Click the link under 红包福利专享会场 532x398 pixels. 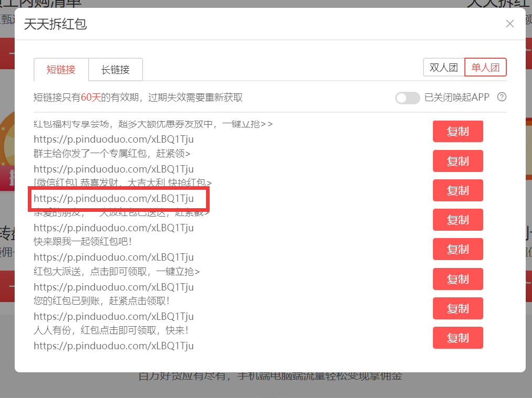(114, 139)
